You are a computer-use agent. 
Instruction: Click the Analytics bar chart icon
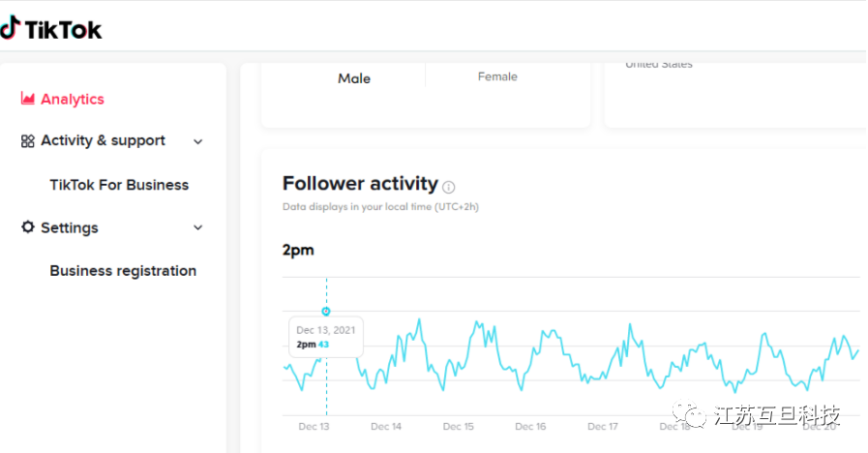click(x=28, y=99)
